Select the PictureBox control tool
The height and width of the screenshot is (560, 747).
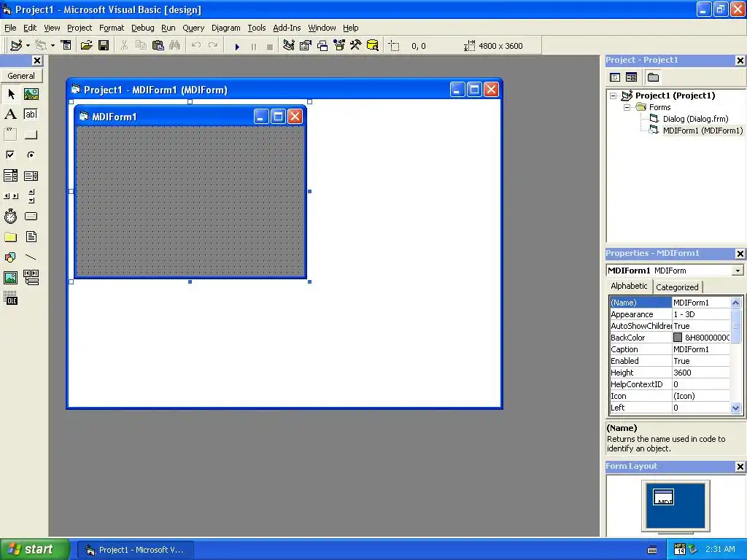tap(31, 94)
